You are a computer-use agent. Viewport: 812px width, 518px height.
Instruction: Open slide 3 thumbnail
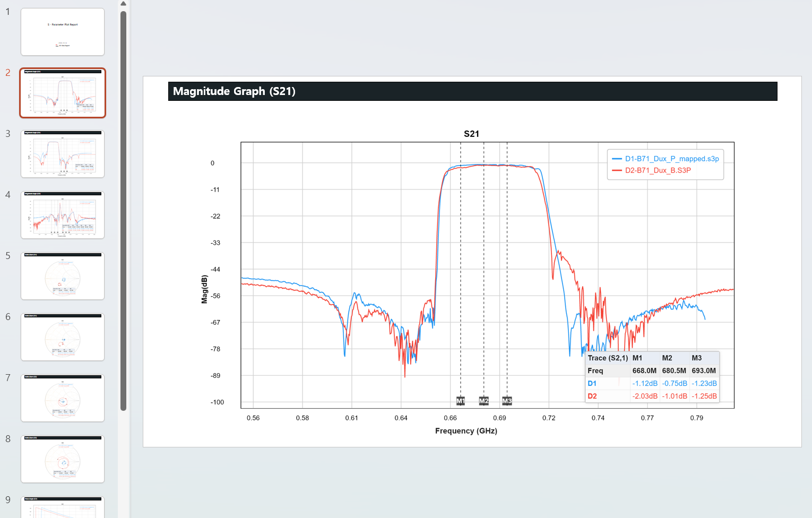[63, 154]
